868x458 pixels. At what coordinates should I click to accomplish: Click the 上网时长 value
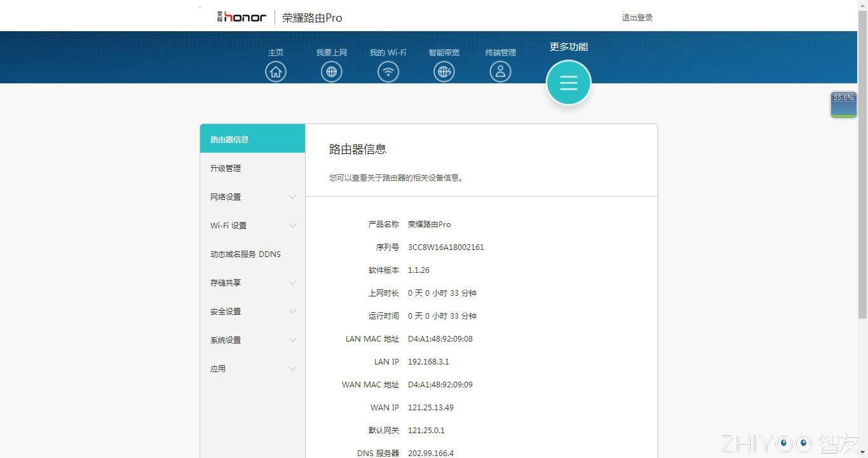pos(442,293)
